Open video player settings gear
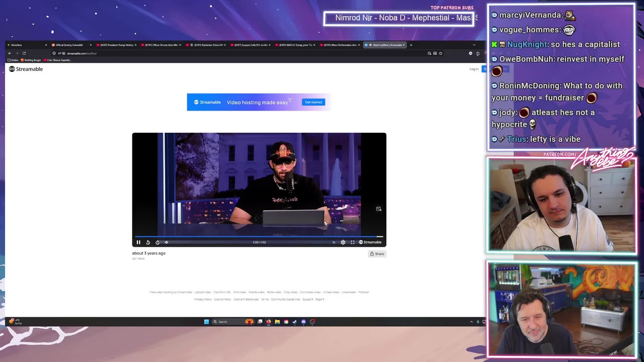Viewport: 644px width, 362px height. [x=343, y=242]
